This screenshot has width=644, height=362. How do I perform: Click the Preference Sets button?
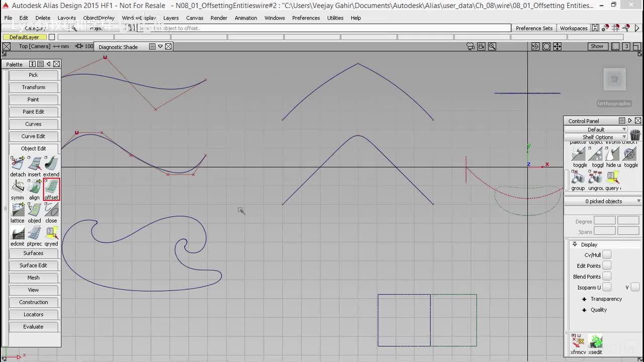[x=534, y=28]
